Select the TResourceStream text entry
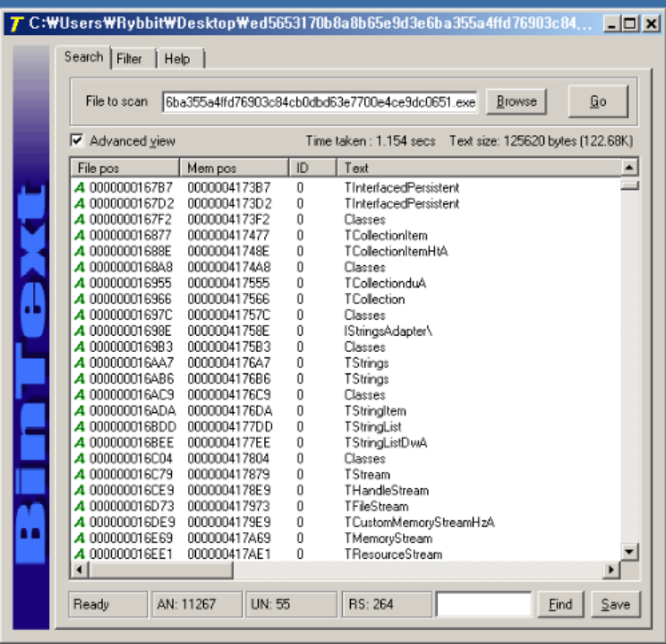The height and width of the screenshot is (644, 666). click(393, 554)
